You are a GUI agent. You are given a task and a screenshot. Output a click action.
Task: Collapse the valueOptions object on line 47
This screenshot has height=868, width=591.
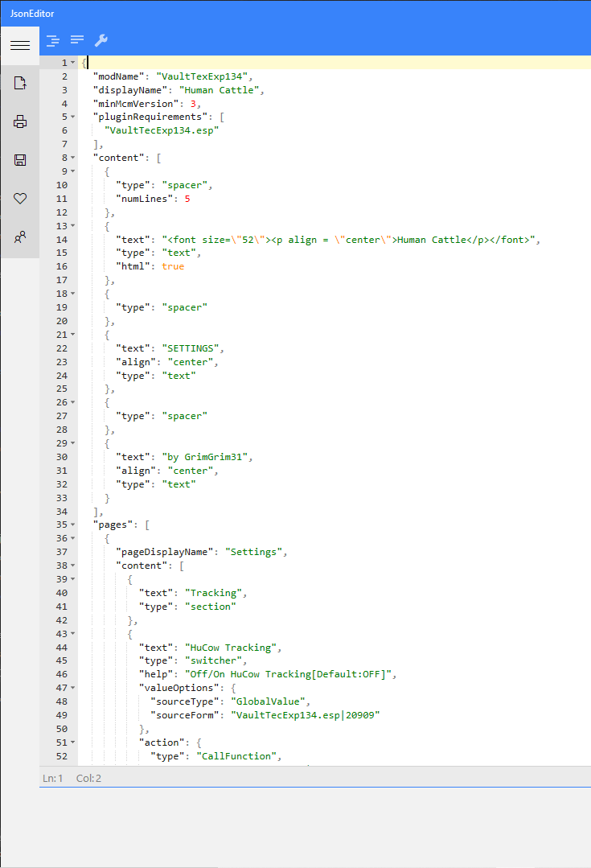(73, 688)
